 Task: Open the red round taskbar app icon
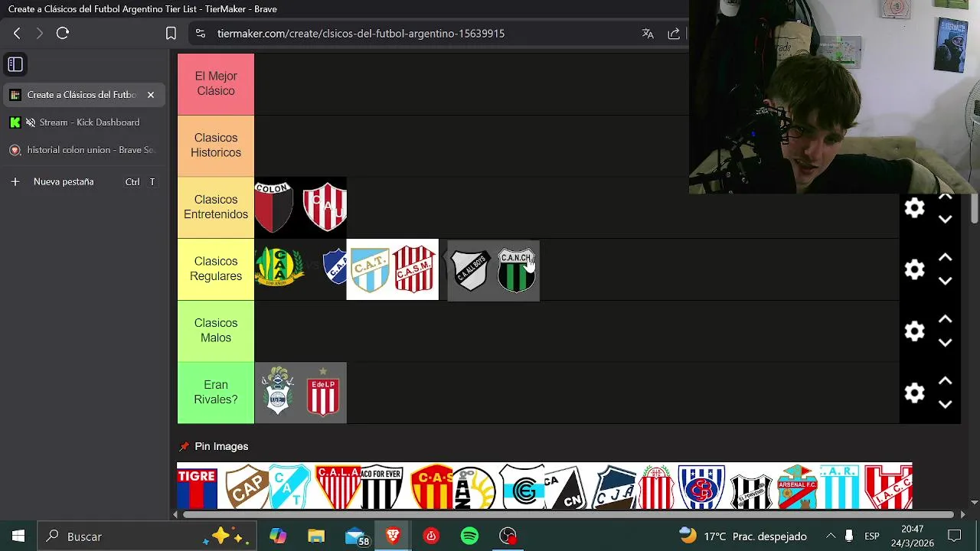431,536
